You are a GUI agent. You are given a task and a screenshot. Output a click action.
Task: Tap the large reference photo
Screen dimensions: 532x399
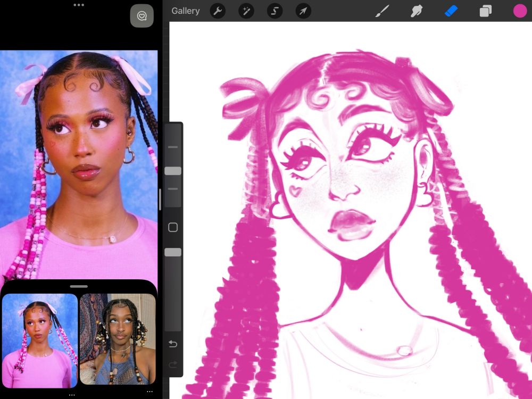click(79, 164)
